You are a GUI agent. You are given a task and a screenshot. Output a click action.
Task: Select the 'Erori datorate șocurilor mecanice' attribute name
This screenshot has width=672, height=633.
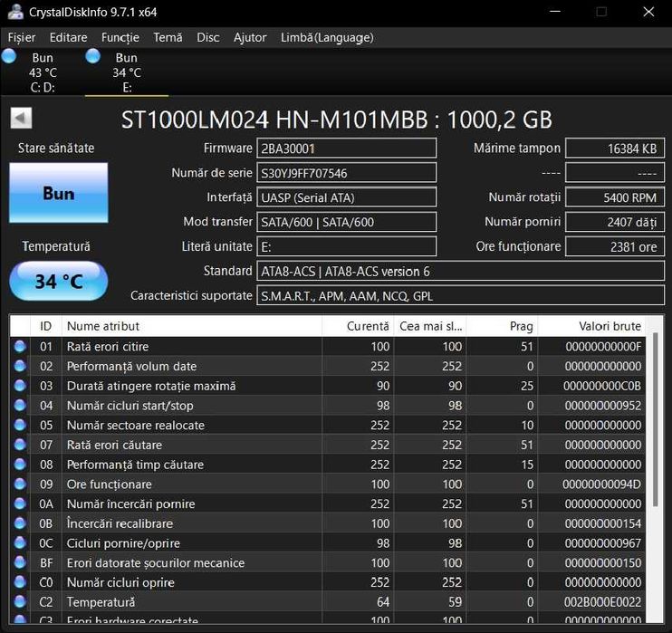[156, 562]
